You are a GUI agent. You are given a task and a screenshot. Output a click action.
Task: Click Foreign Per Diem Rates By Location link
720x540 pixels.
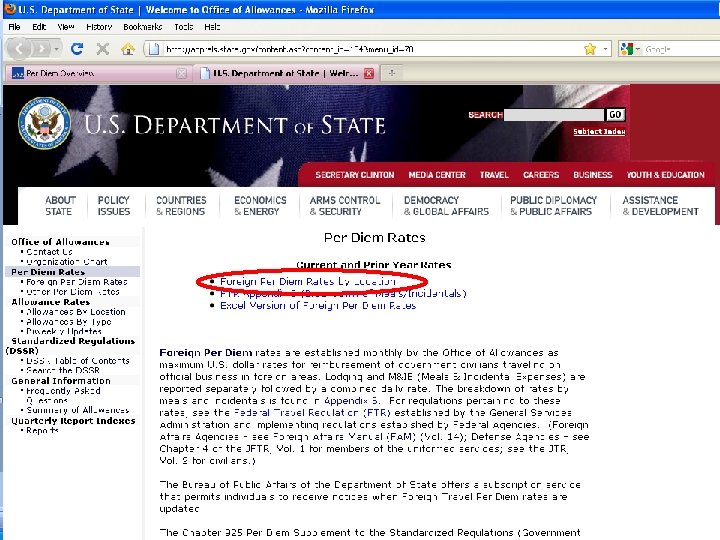(308, 281)
